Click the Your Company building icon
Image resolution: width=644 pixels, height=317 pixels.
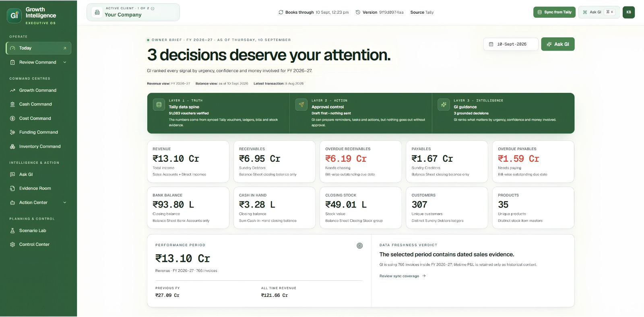(x=97, y=12)
